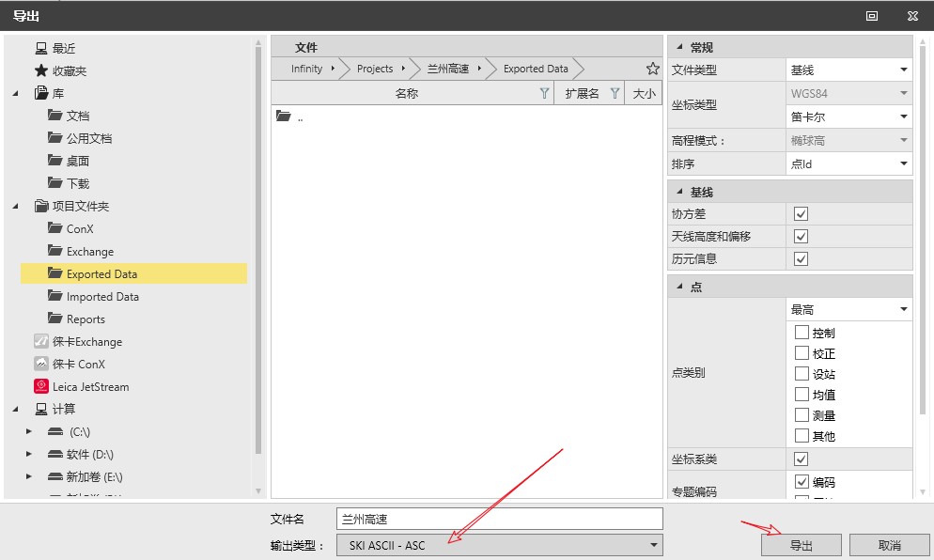This screenshot has width=934, height=560.
Task: Select the Exported Data folder
Action: 134,274
